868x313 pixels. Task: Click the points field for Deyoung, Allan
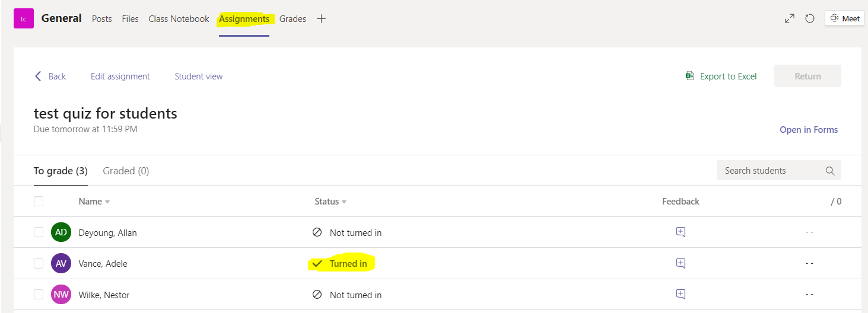pyautogui.click(x=809, y=232)
